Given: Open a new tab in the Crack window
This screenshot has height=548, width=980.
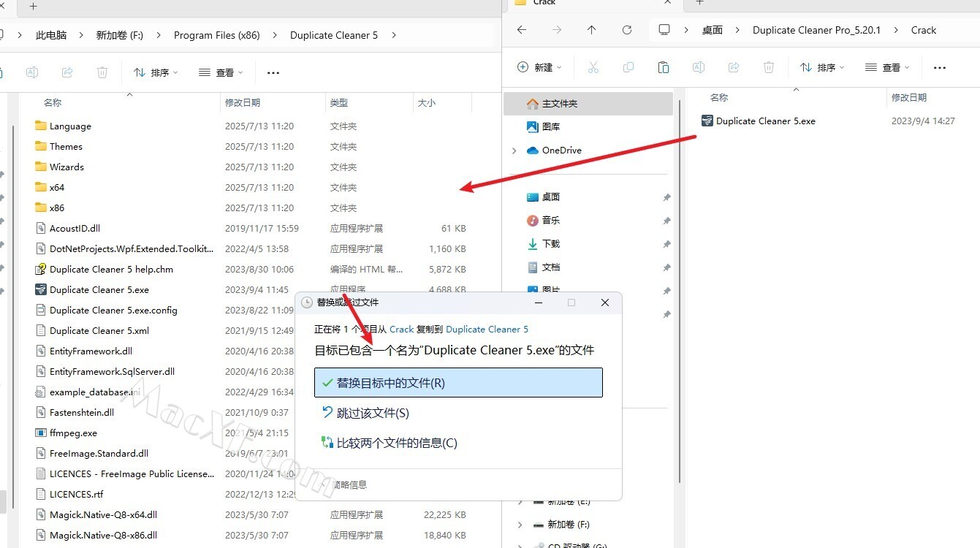Looking at the screenshot, I should click(699, 3).
